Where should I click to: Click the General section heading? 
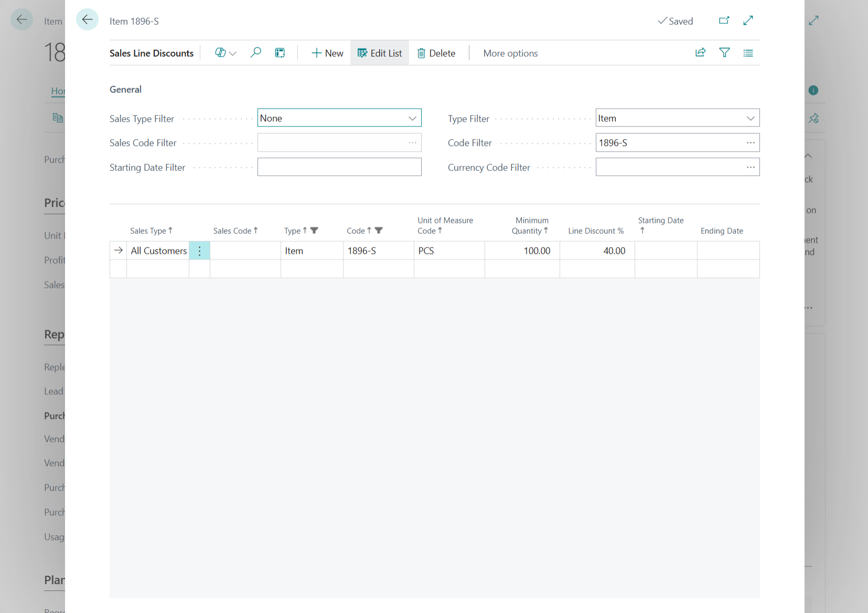click(x=125, y=89)
